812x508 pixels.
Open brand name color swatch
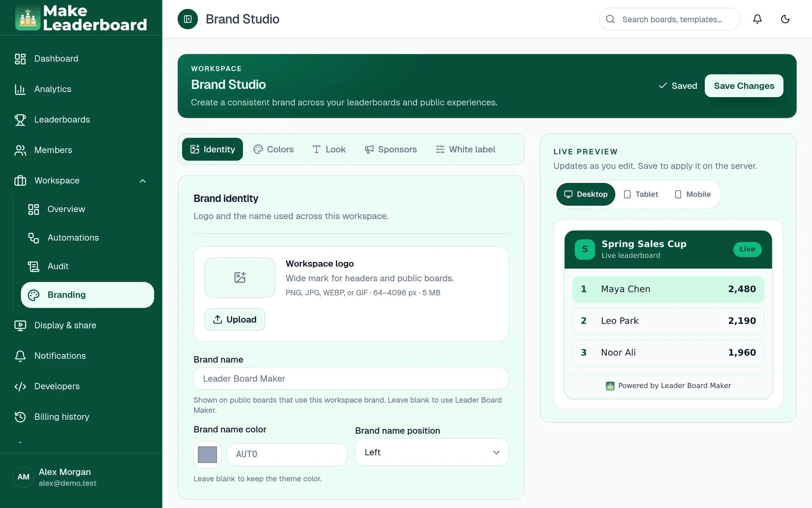pyautogui.click(x=207, y=454)
